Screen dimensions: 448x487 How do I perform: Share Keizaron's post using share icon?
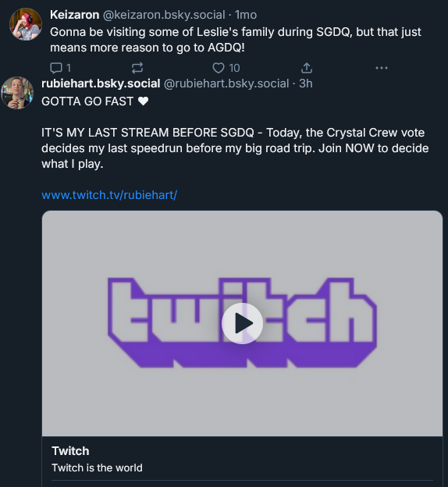306,68
